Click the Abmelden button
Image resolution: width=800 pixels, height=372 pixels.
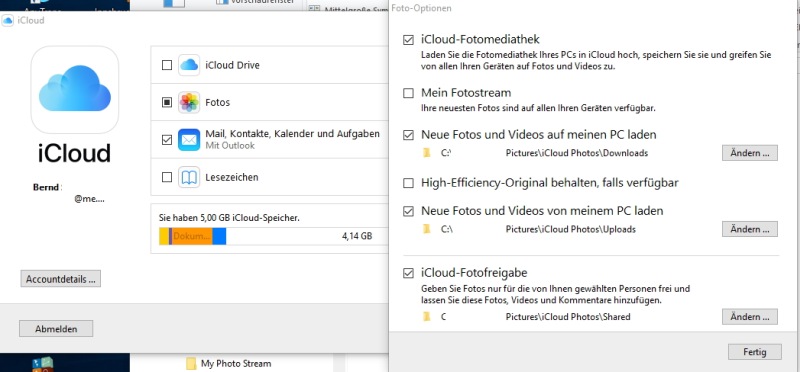coord(56,329)
